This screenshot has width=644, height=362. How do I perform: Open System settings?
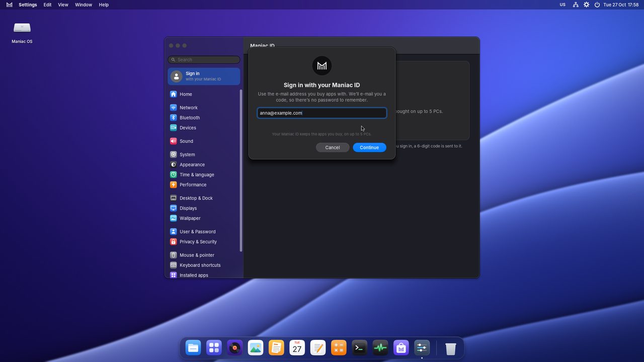tap(204, 154)
